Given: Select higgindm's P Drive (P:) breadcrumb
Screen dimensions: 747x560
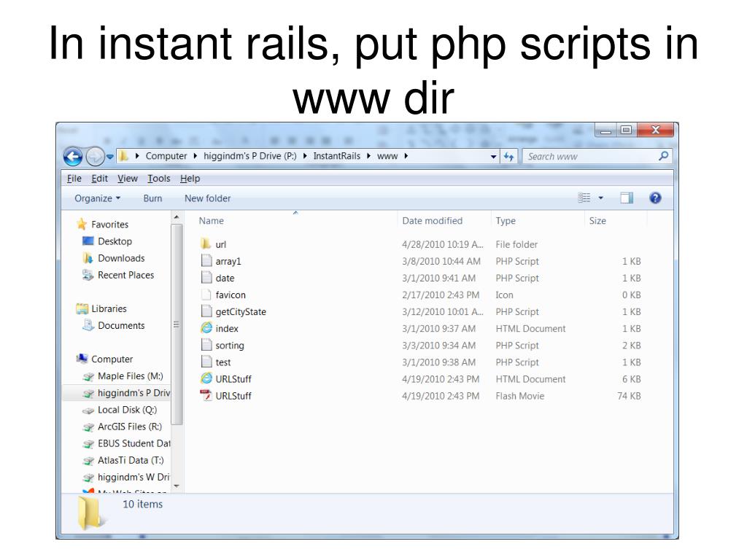Looking at the screenshot, I should (x=250, y=156).
